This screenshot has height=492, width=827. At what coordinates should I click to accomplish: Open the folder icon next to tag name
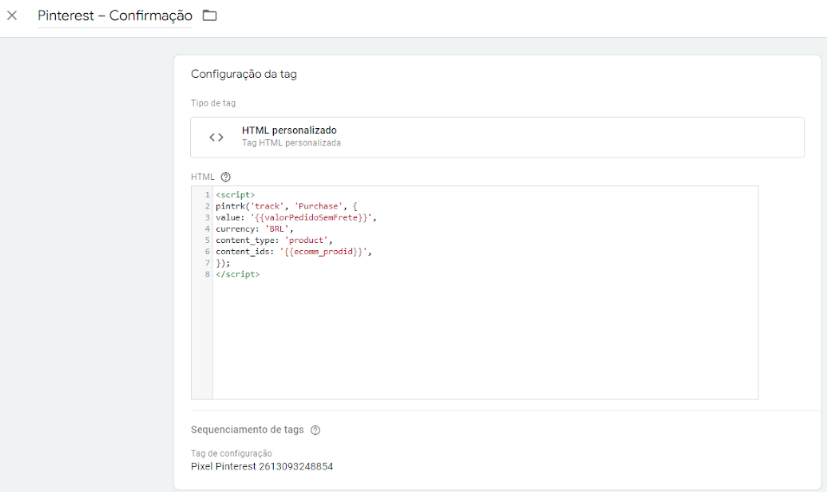point(210,15)
